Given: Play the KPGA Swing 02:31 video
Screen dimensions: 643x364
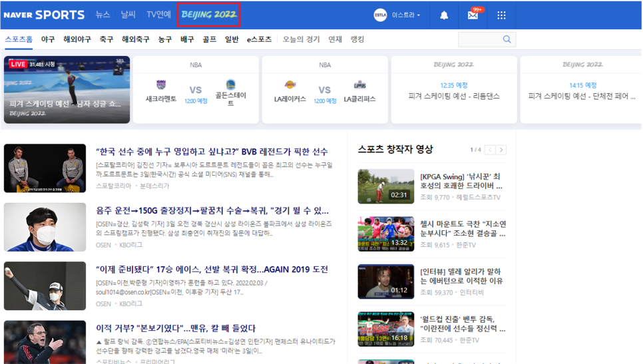Looking at the screenshot, I should pyautogui.click(x=386, y=186).
